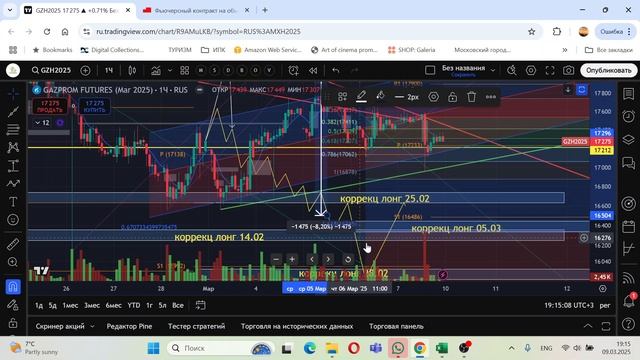Delete the selected drawing
640x360 pixels.
471,97
